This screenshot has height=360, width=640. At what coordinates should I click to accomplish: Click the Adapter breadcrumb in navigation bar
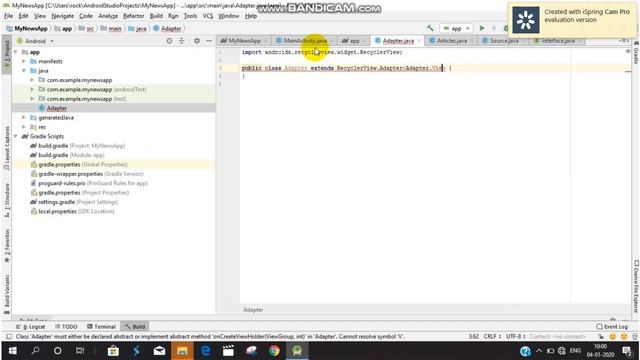167,29
